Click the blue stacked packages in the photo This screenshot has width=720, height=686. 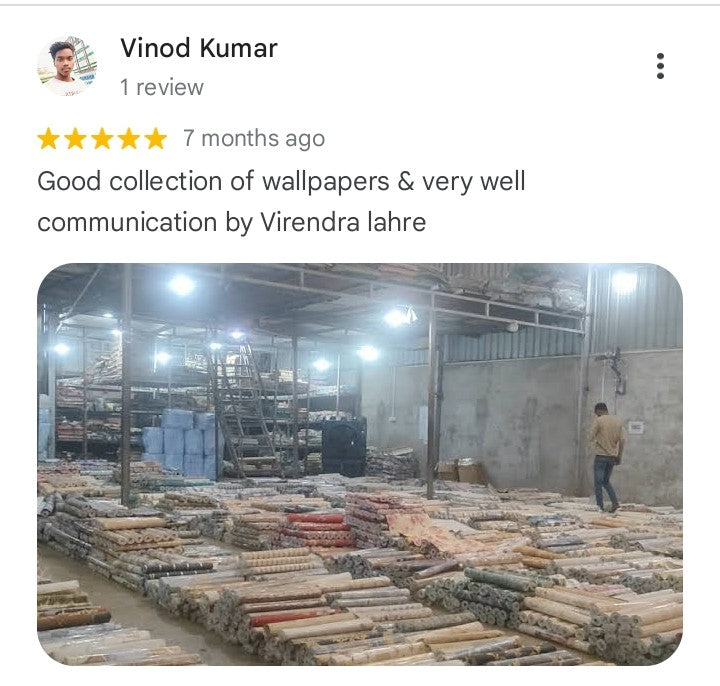point(181,443)
